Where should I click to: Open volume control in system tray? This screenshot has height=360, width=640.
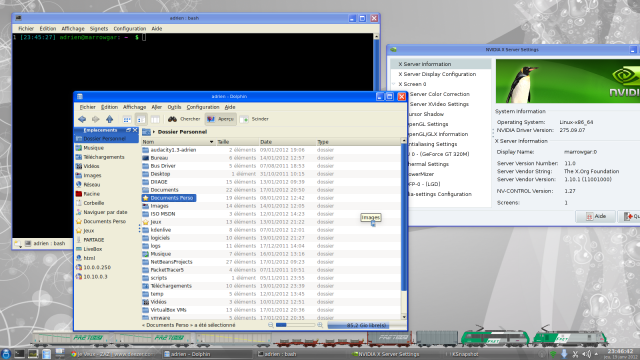point(586,354)
